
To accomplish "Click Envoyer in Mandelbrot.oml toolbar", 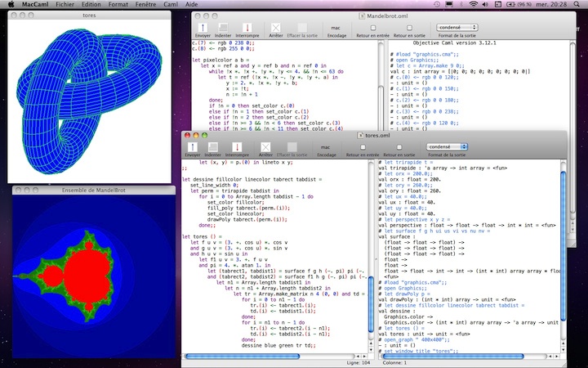I will click(203, 29).
